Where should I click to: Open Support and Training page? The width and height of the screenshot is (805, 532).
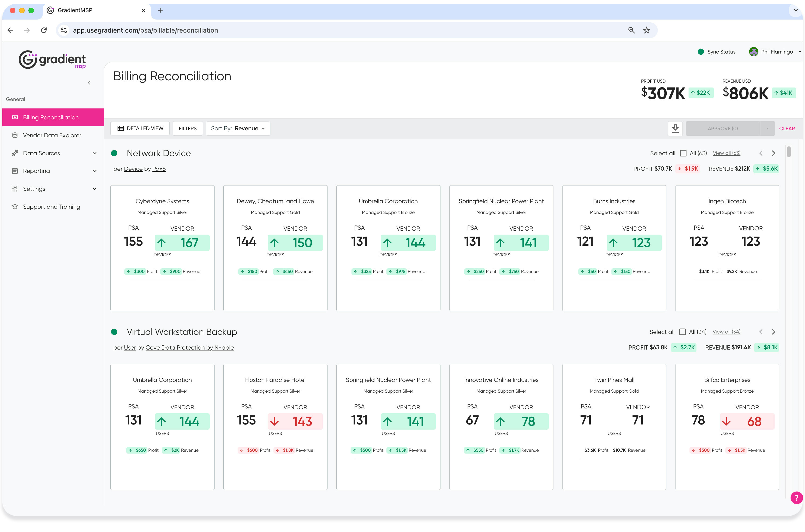(x=51, y=207)
